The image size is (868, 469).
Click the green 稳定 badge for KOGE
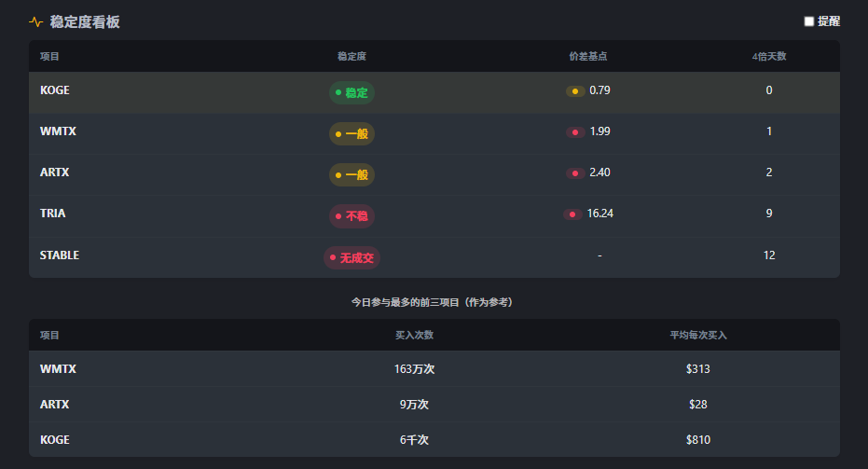[x=351, y=92]
